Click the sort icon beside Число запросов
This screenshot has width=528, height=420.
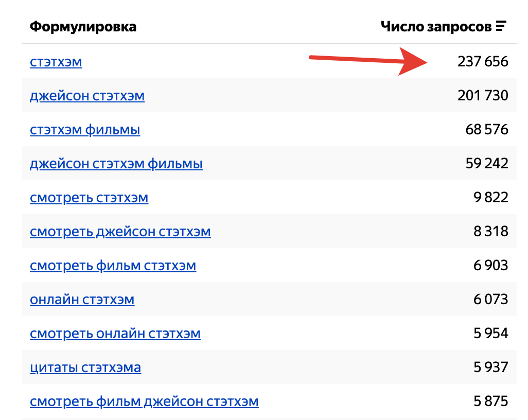point(501,27)
